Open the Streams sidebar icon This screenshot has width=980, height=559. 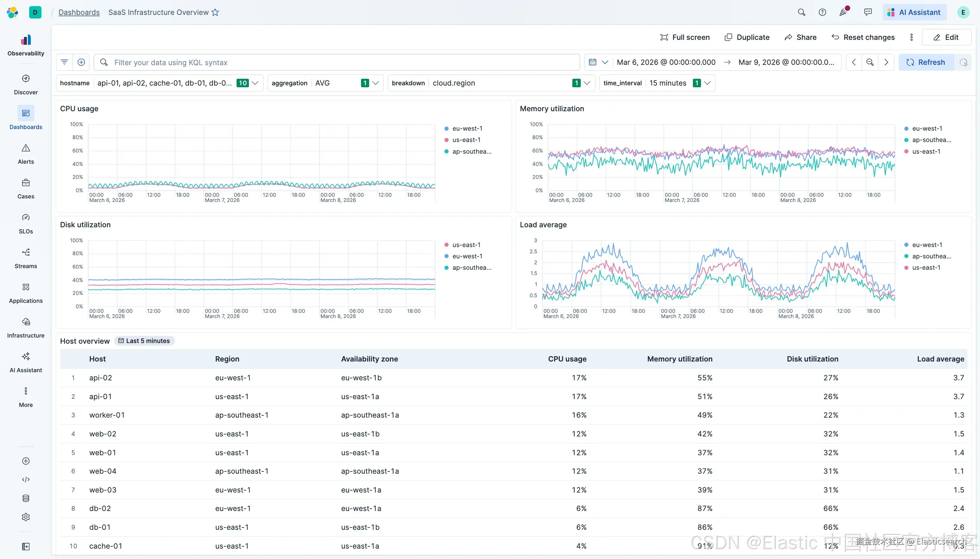26,253
